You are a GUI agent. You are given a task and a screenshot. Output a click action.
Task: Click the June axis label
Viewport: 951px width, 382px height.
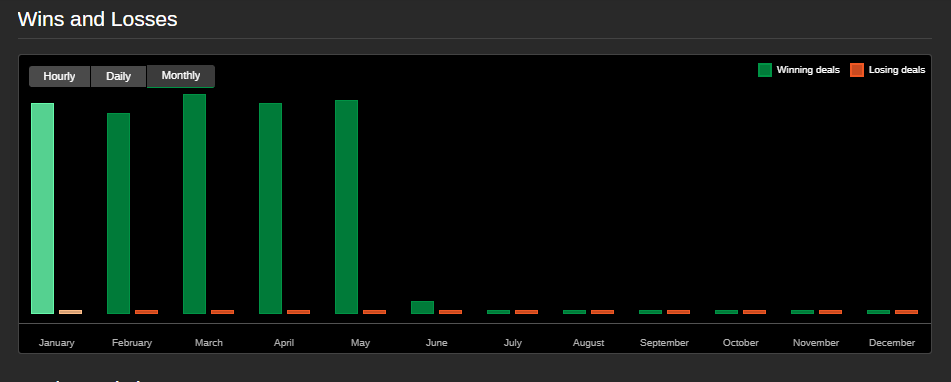click(x=437, y=343)
